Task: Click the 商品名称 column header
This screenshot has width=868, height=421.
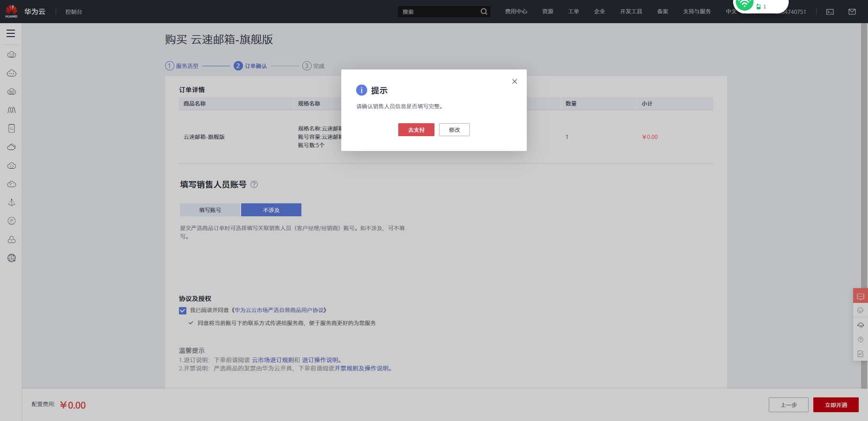Action: point(194,104)
